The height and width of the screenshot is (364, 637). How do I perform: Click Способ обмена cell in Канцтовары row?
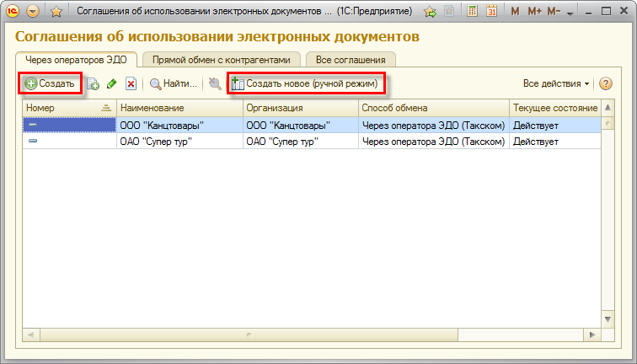(434, 125)
